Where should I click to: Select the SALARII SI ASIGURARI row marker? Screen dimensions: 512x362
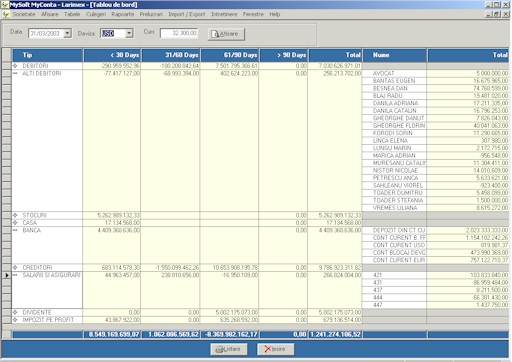pyautogui.click(x=7, y=275)
